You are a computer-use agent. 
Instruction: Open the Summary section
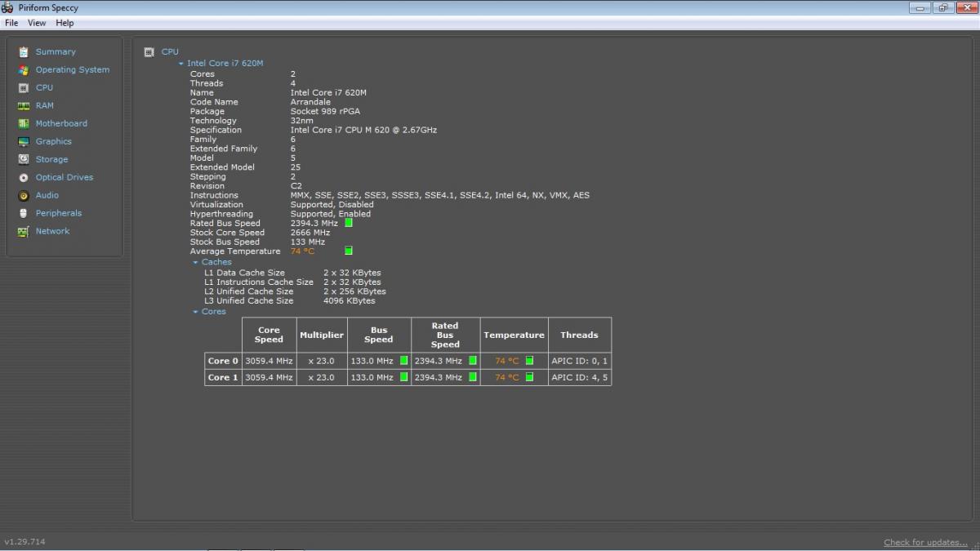[56, 51]
